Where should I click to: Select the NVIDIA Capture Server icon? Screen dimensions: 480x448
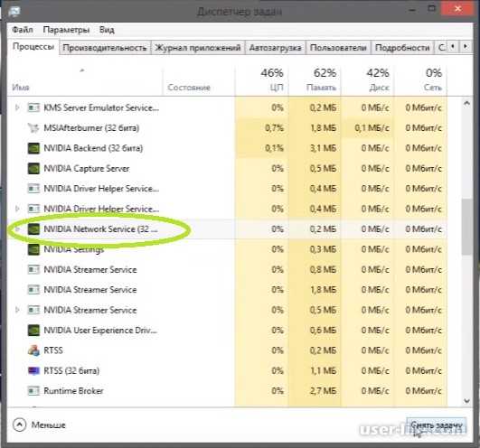click(x=33, y=169)
